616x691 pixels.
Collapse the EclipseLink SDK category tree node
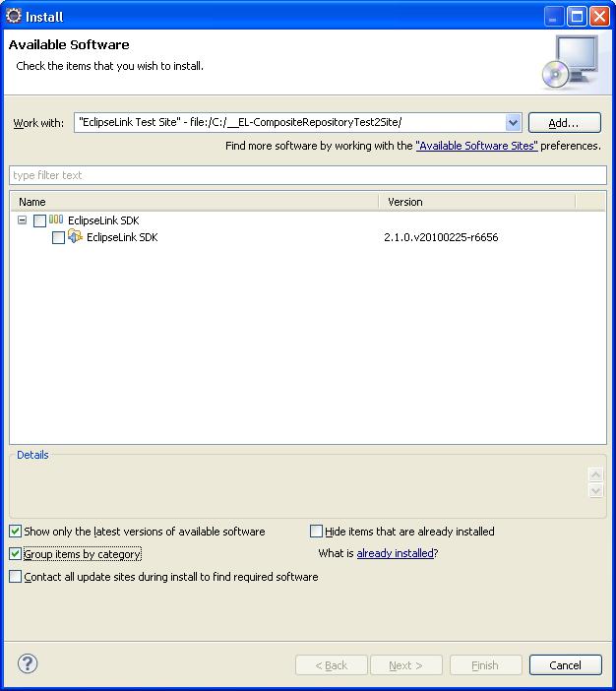[x=22, y=220]
